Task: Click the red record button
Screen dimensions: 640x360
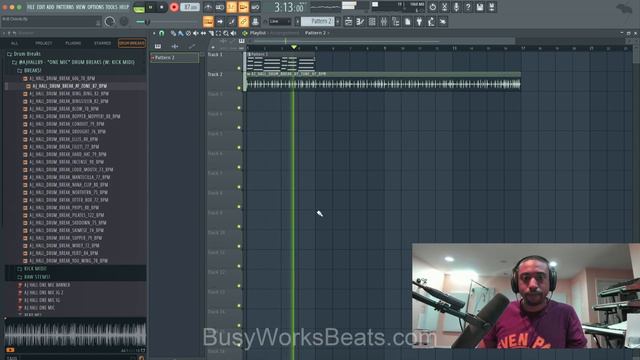Action: tap(174, 7)
